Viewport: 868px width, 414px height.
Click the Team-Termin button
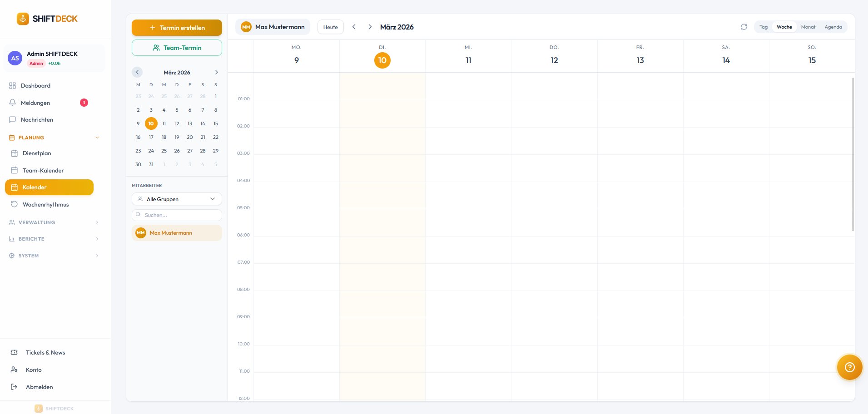[x=177, y=48]
